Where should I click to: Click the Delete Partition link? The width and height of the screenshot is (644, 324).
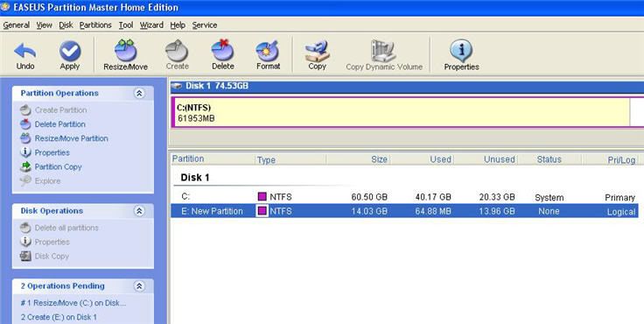pos(60,124)
